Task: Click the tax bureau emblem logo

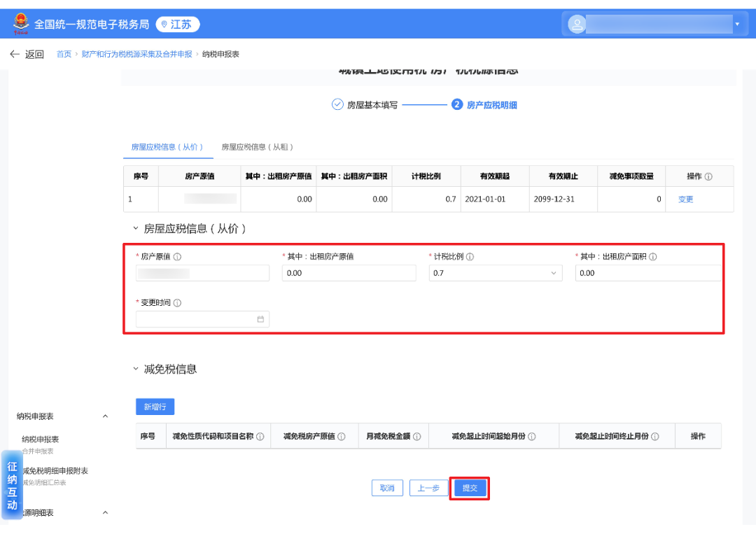Action: pyautogui.click(x=21, y=24)
